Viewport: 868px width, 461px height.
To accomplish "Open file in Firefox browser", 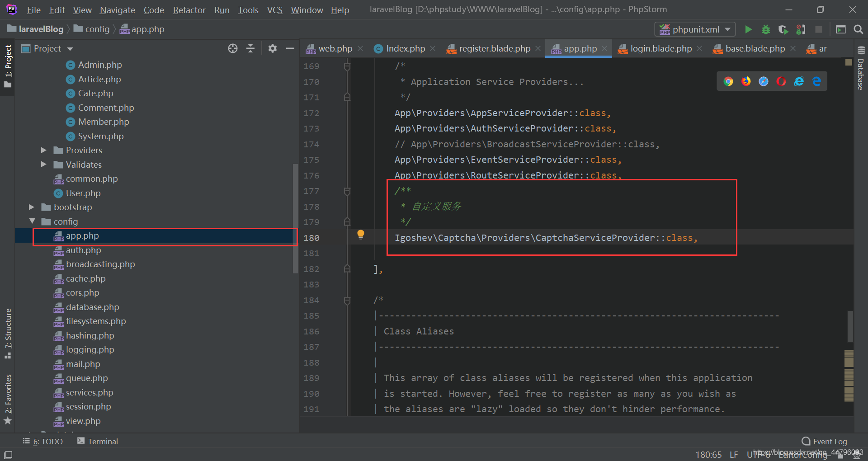I will pyautogui.click(x=745, y=81).
